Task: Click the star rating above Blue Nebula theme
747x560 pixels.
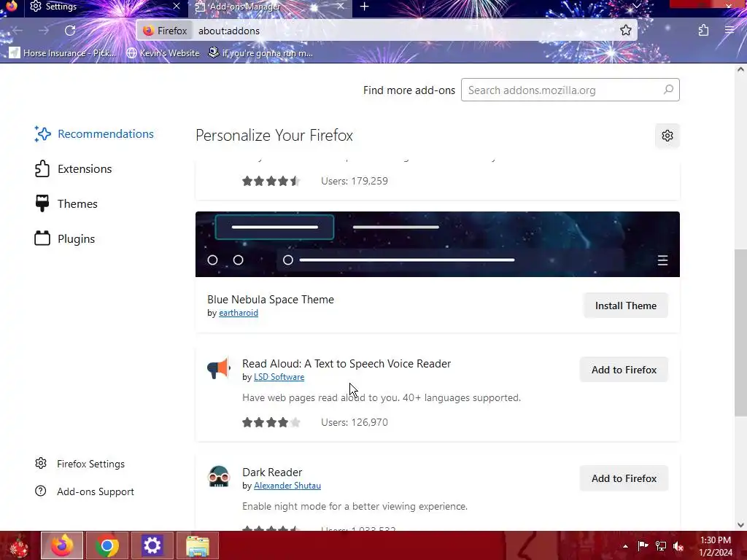Action: [x=271, y=181]
